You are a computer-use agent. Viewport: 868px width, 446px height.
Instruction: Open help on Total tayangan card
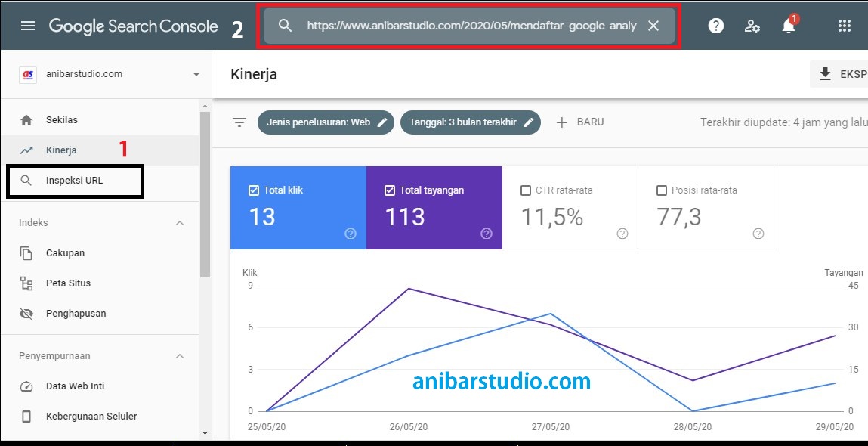[x=486, y=234]
